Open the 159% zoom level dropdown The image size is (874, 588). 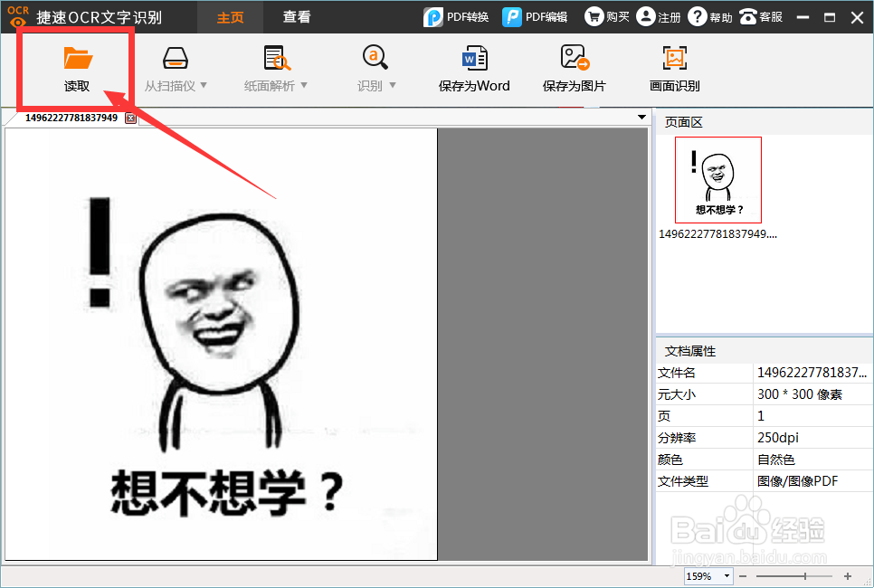[x=727, y=575]
